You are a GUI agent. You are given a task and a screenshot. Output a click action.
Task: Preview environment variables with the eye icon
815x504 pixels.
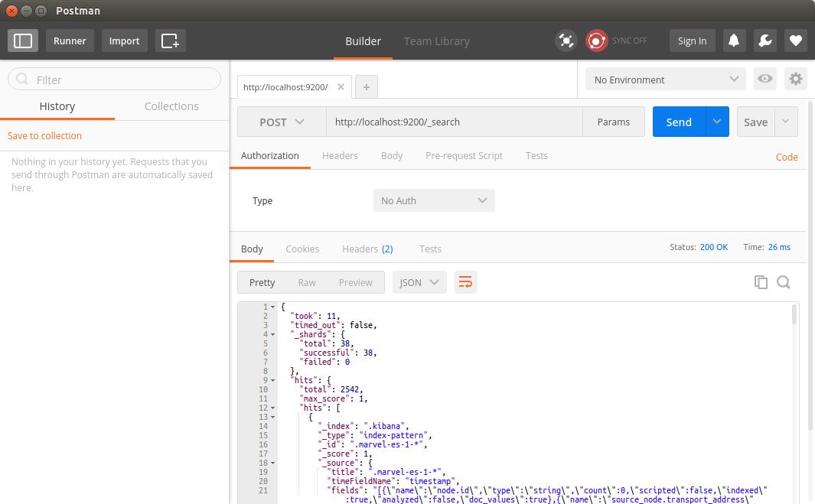tap(764, 79)
